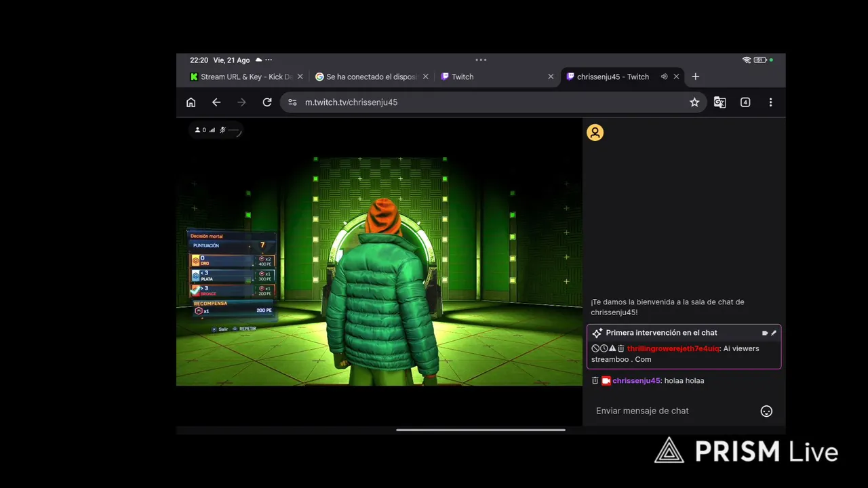Open chrissenju45 username in chat
868x488 pixels.
pos(636,381)
